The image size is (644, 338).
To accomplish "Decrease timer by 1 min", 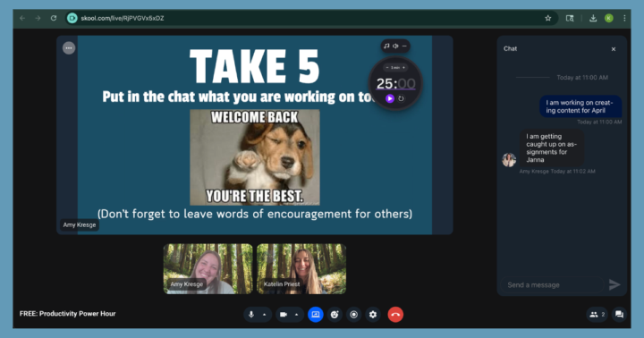I will click(x=387, y=67).
